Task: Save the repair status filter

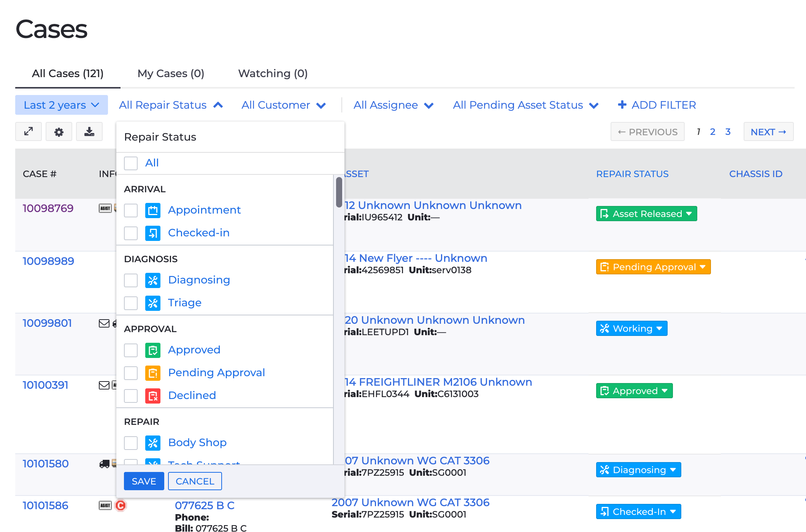Action: click(144, 481)
